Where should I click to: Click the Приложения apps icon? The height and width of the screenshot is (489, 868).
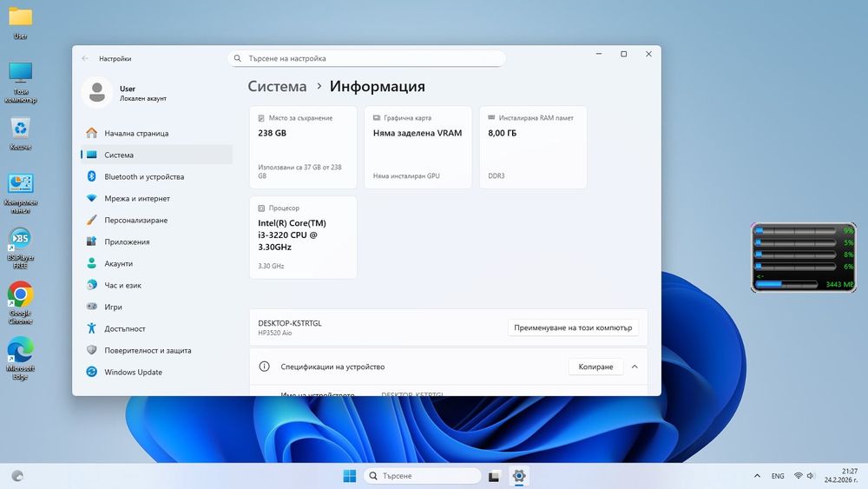[x=91, y=241]
